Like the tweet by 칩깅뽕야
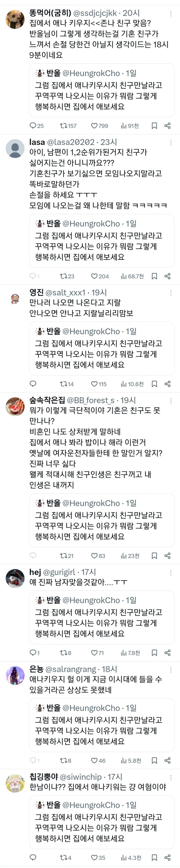The image size is (180, 868). (94, 858)
